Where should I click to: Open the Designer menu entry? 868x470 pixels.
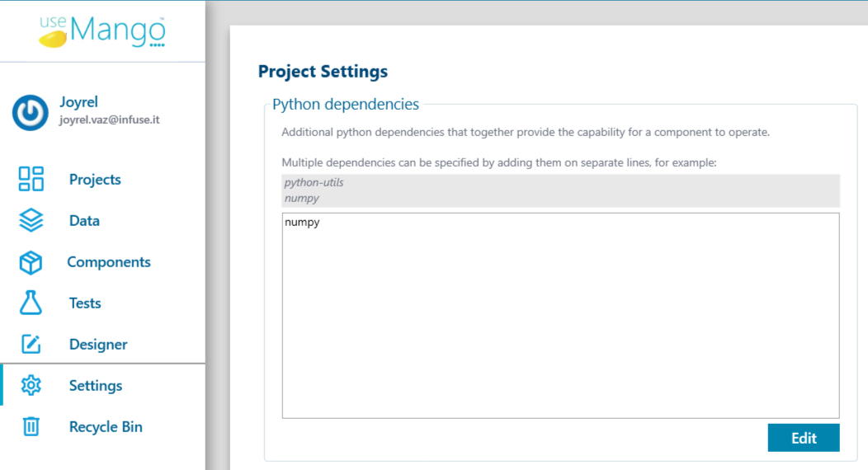pos(98,345)
